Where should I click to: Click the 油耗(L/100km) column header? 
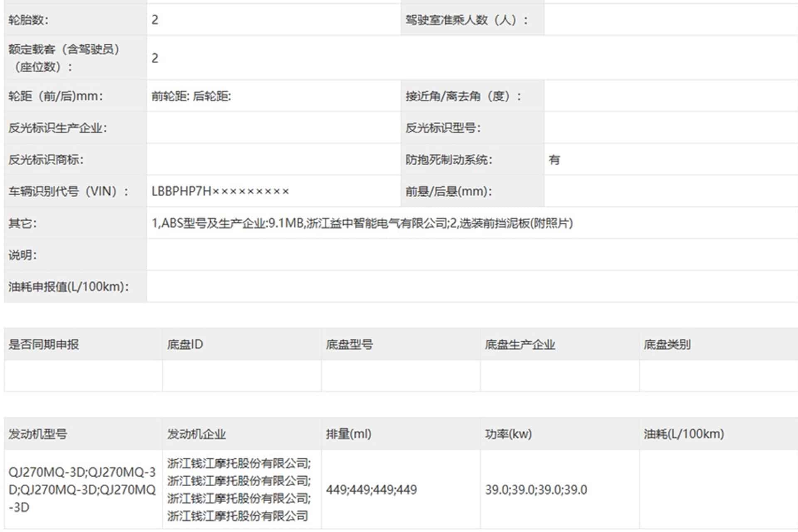pos(683,434)
